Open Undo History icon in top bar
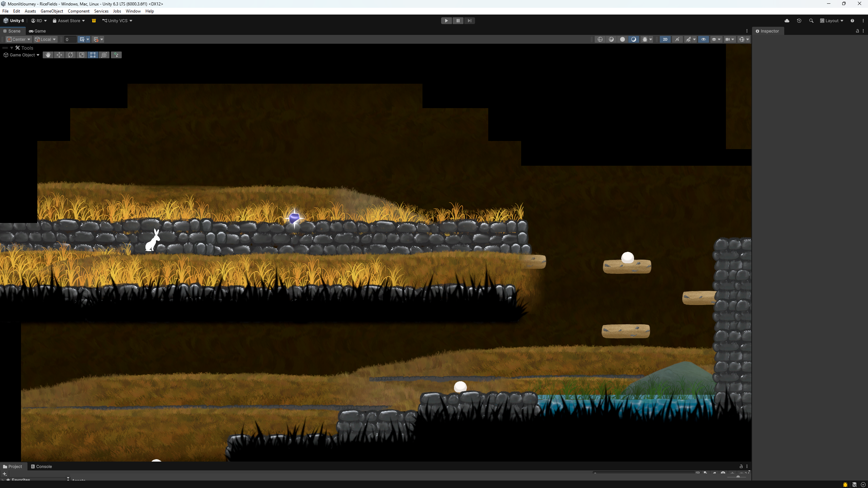Viewport: 868px width, 488px height. click(799, 21)
